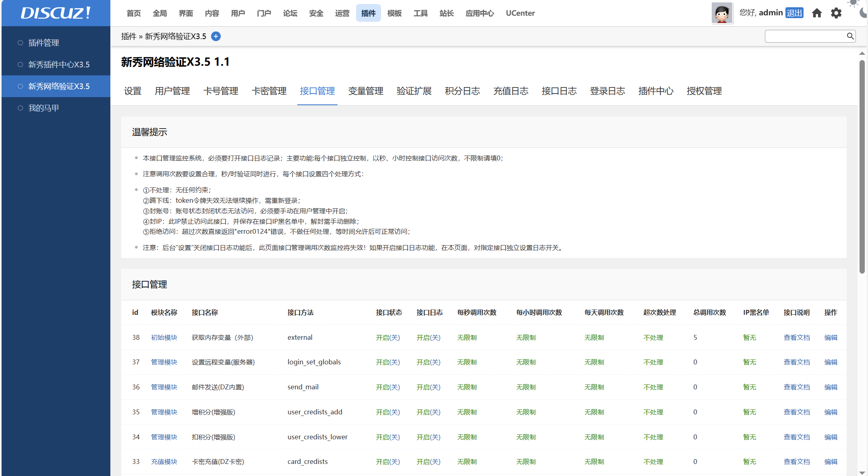Click 查看文档 for external interface
This screenshot has width=868, height=476.
coord(797,337)
